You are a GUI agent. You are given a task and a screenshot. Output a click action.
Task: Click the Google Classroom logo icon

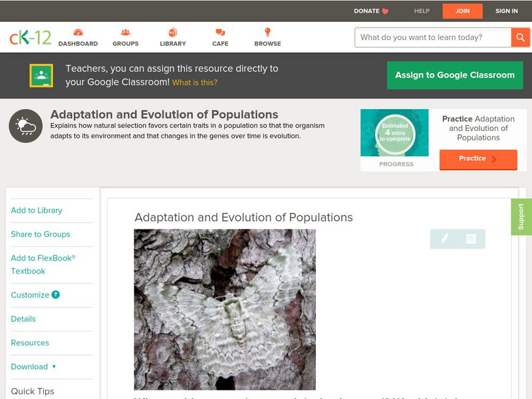[41, 75]
